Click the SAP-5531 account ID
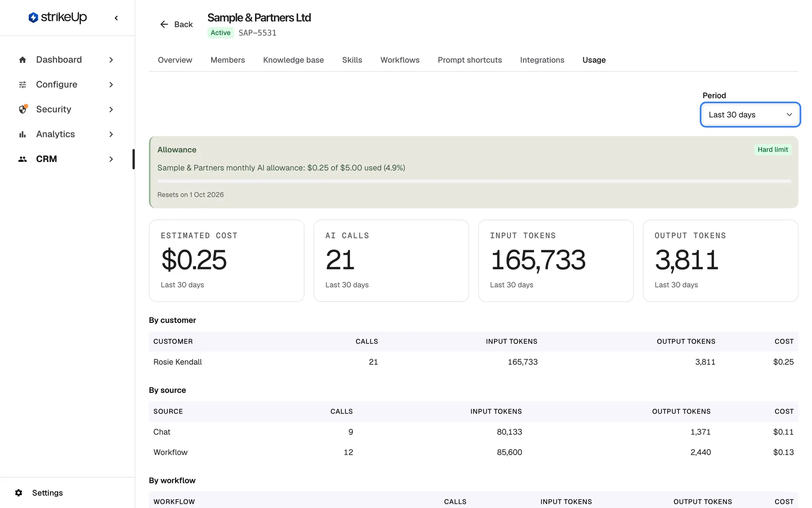812x508 pixels. point(258,33)
